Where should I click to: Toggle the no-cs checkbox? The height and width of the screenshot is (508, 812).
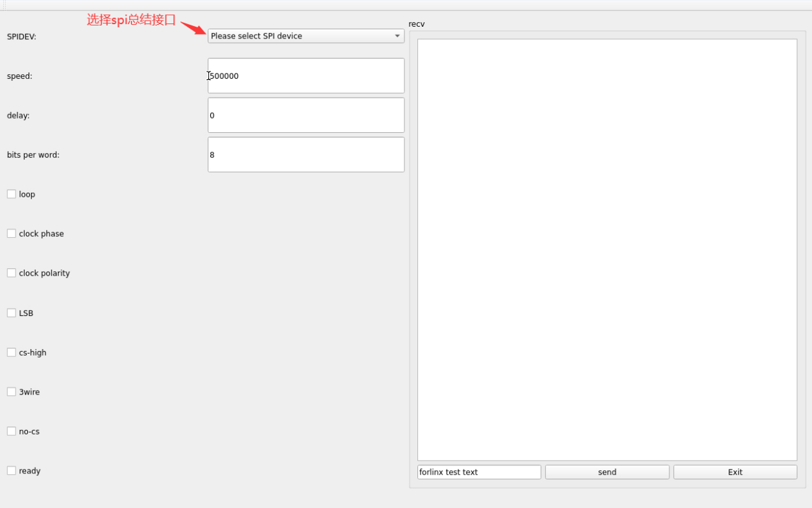[12, 431]
